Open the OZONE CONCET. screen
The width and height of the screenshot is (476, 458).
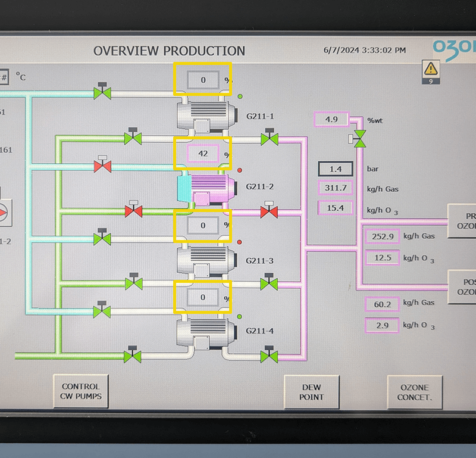(415, 392)
